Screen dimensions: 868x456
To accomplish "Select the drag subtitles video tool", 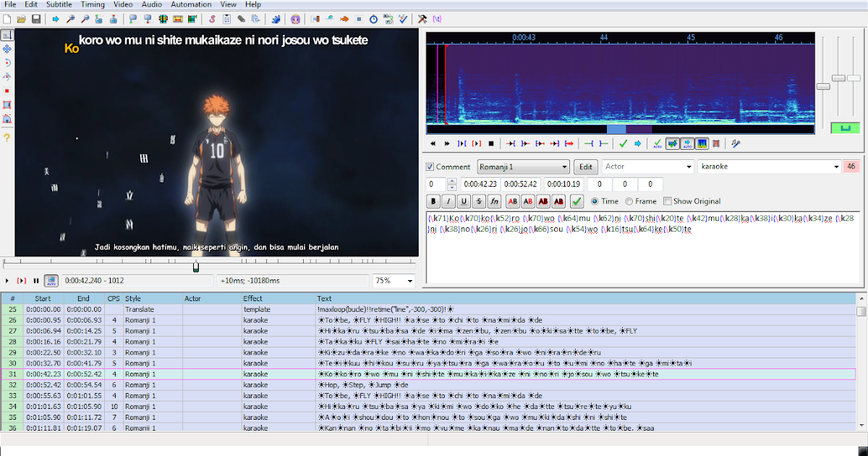I will pos(7,48).
